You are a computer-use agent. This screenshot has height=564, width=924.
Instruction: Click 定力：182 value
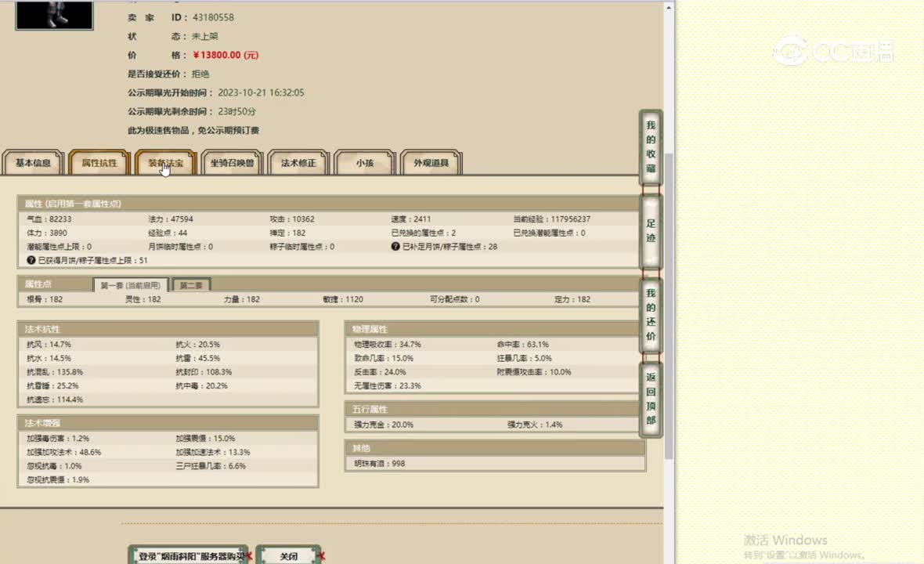click(572, 299)
